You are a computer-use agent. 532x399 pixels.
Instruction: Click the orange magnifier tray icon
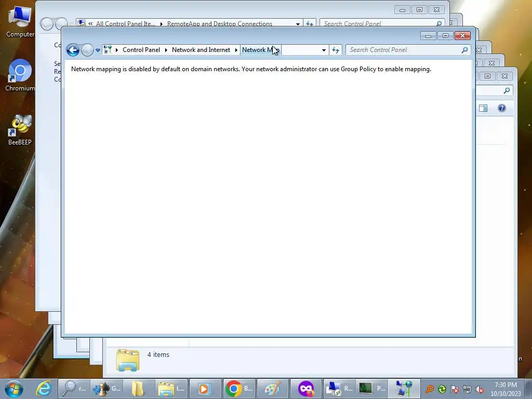coord(430,389)
